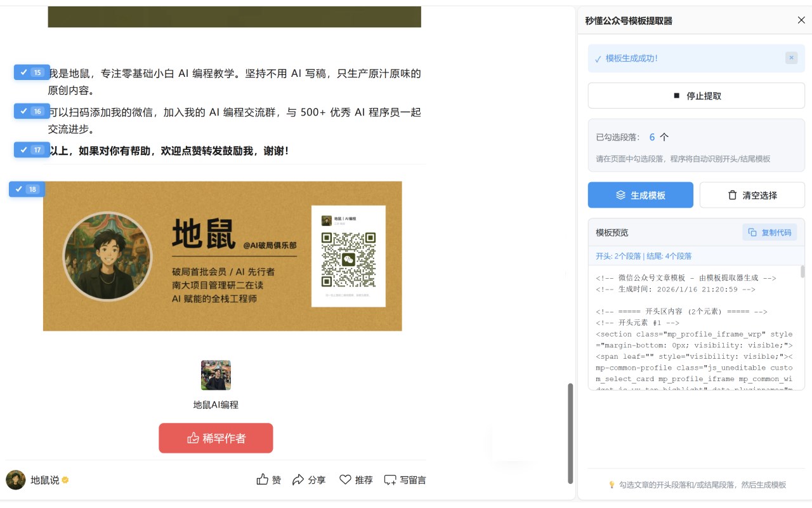Click the 推荐 heart icon
This screenshot has width=812, height=508.
[345, 479]
